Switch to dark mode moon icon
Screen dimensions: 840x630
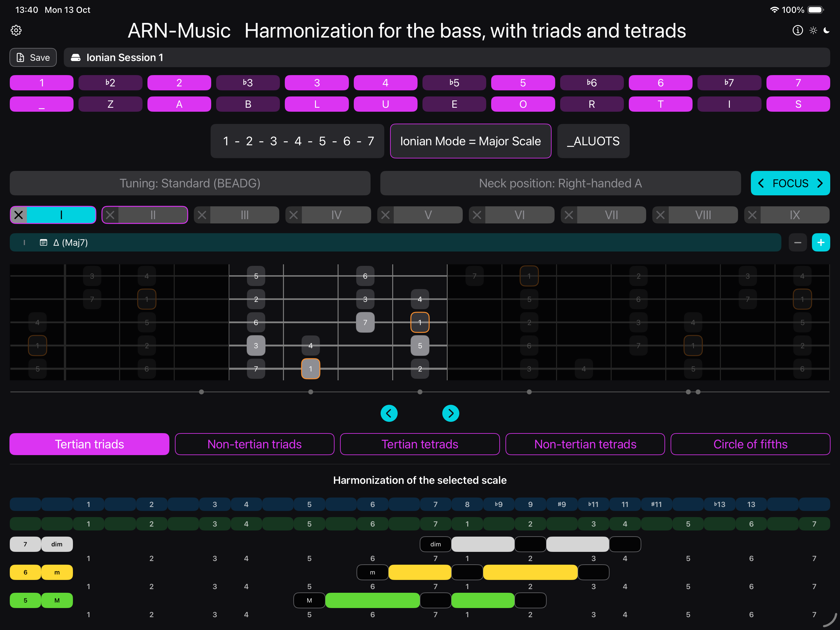pyautogui.click(x=826, y=31)
